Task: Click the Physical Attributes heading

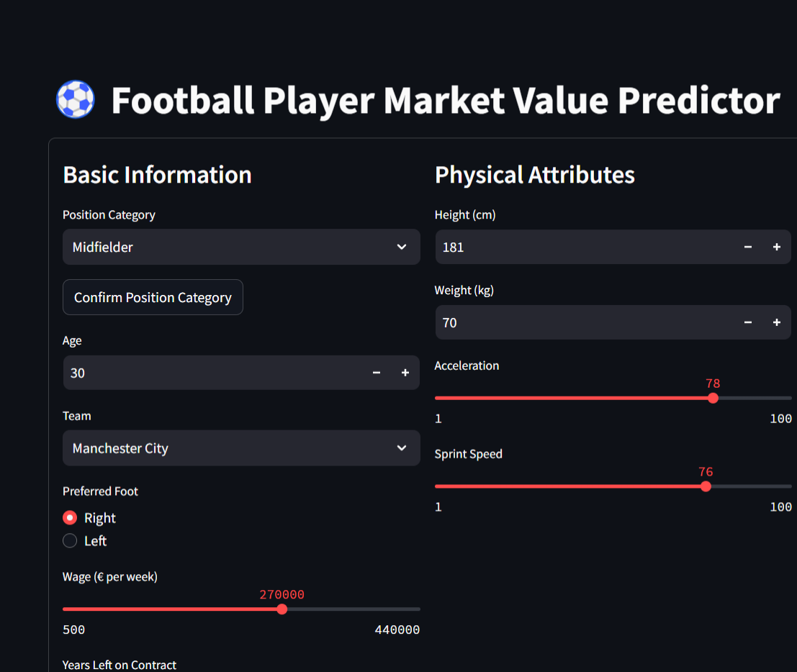Action: pos(535,175)
